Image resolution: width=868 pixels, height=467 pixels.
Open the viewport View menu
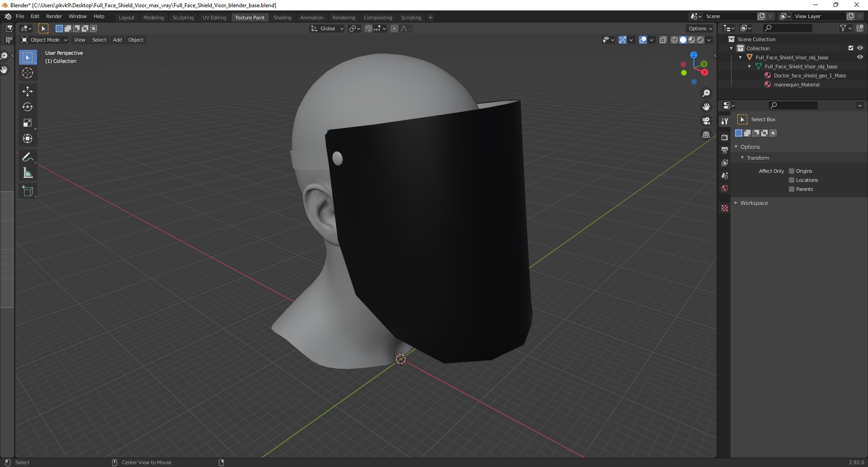[80, 40]
